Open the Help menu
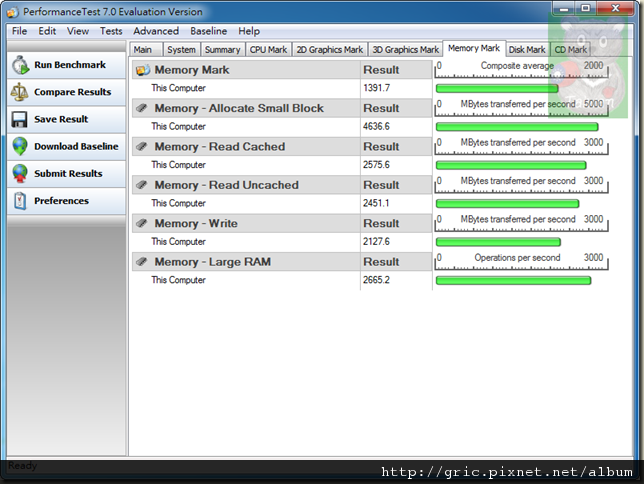Screen dimensions: 644x484 click(249, 31)
